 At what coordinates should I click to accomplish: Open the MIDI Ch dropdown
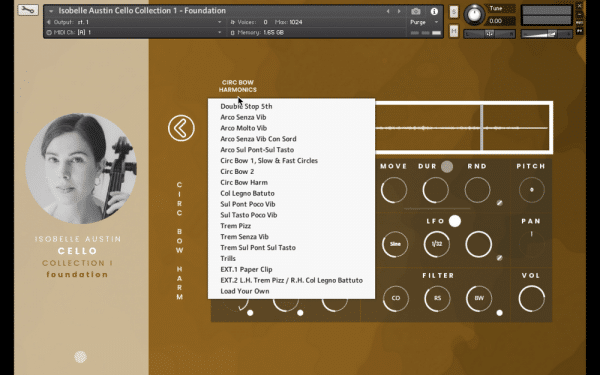pyautogui.click(x=134, y=33)
